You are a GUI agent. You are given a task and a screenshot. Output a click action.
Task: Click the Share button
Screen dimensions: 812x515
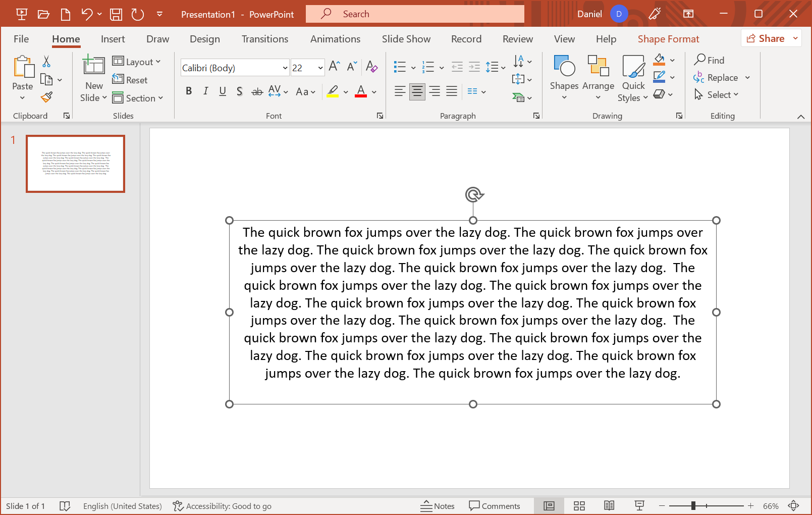766,38
